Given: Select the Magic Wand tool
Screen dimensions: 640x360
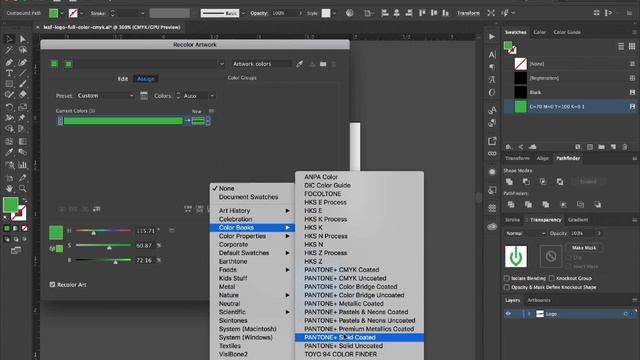Looking at the screenshot, I should [9, 50].
